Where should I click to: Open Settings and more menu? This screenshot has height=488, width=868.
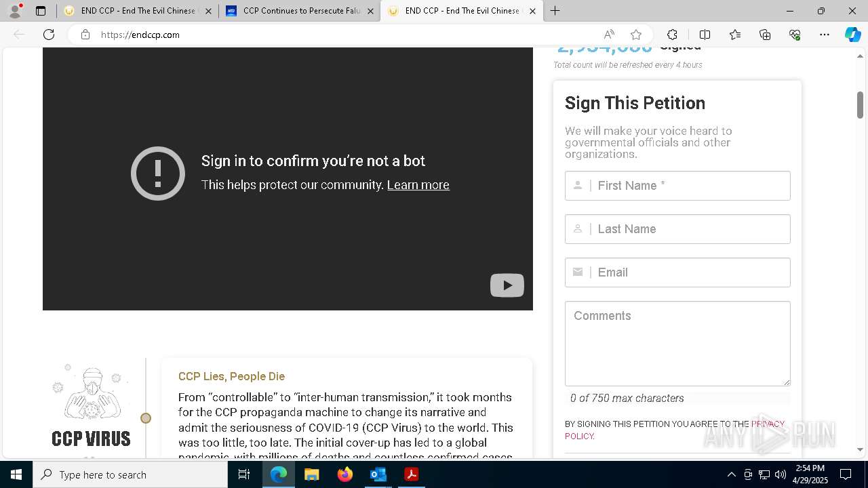[825, 35]
